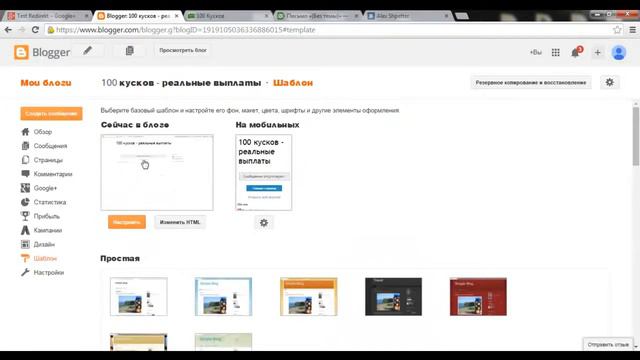Screen dimensions: 640x360
Task: Click the current blog template preview
Action: 157,173
